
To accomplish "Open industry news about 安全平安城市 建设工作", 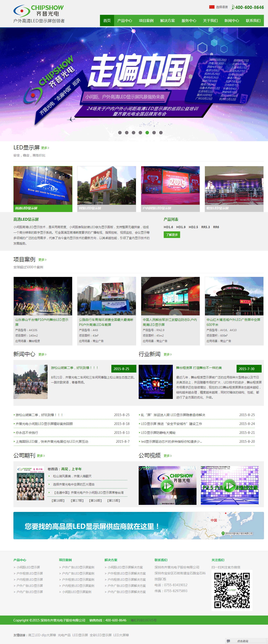I will pos(171,424).
